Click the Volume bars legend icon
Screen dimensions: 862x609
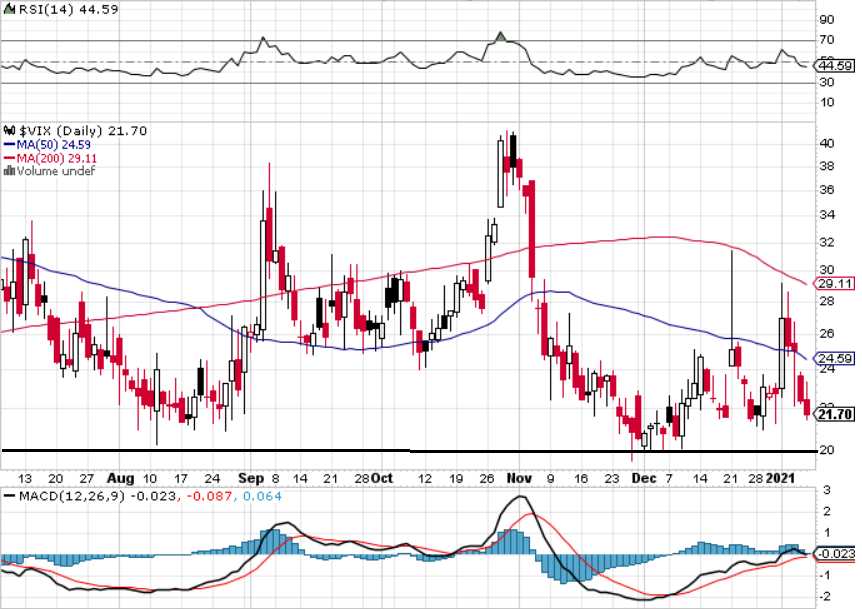[x=10, y=171]
